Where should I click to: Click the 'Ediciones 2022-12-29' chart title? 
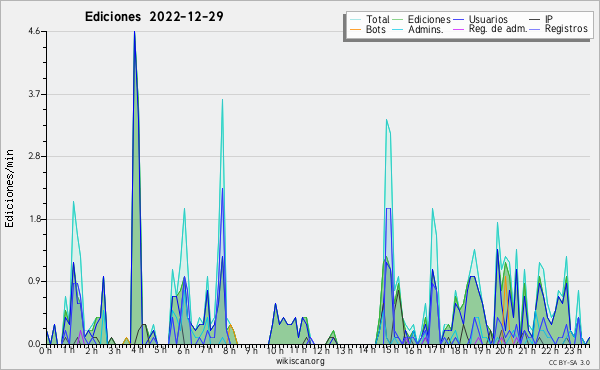(154, 17)
